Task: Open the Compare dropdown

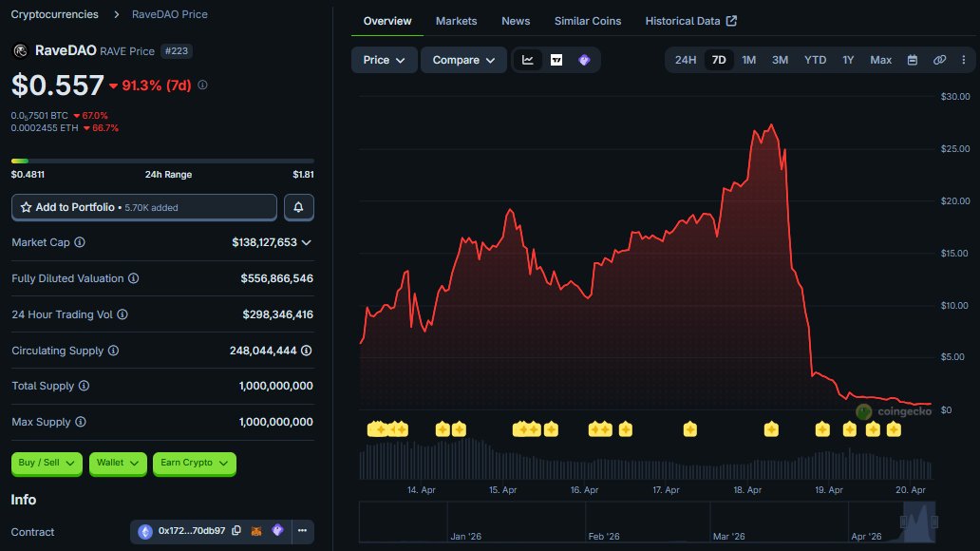Action: click(462, 59)
